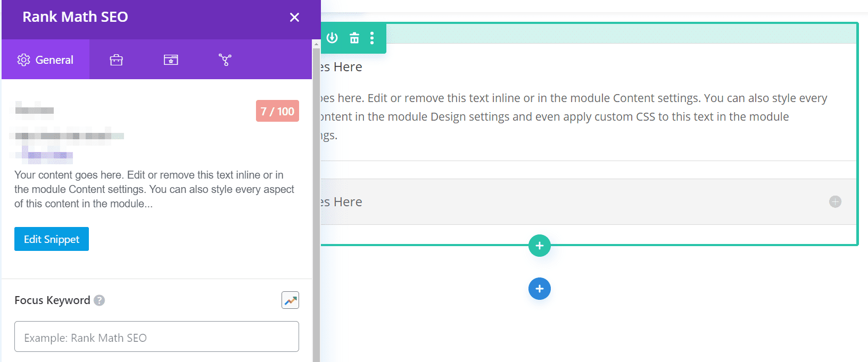Click the Focus Keyword label

point(52,300)
